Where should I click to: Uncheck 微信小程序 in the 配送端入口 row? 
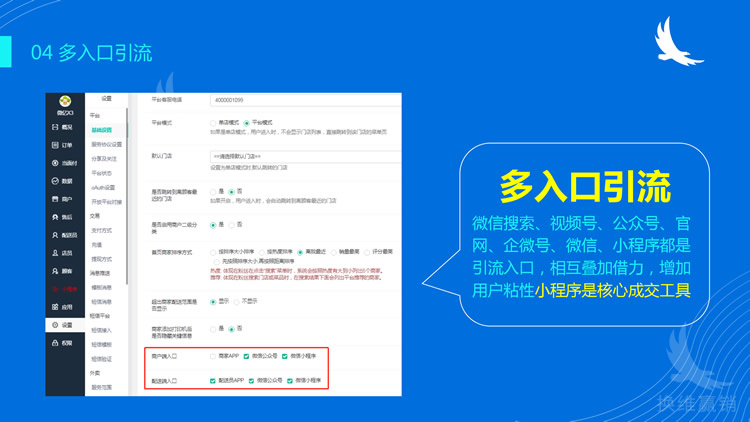(289, 381)
